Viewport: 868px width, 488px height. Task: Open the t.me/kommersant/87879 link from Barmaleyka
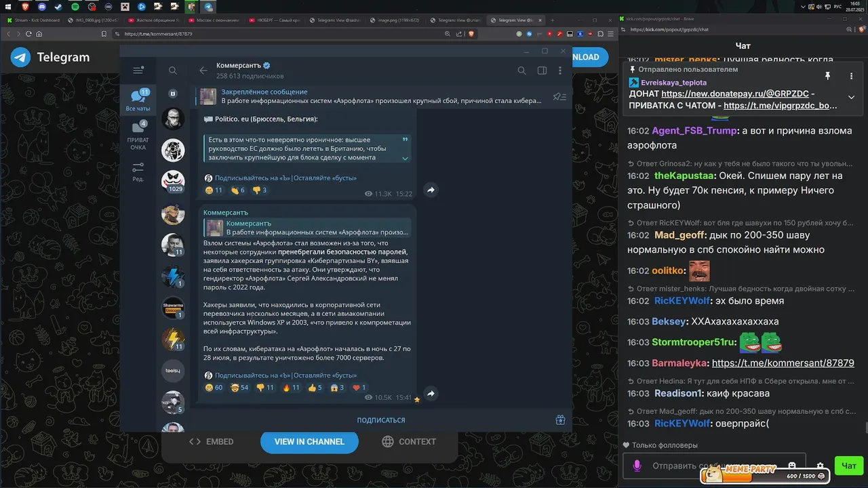tap(783, 363)
